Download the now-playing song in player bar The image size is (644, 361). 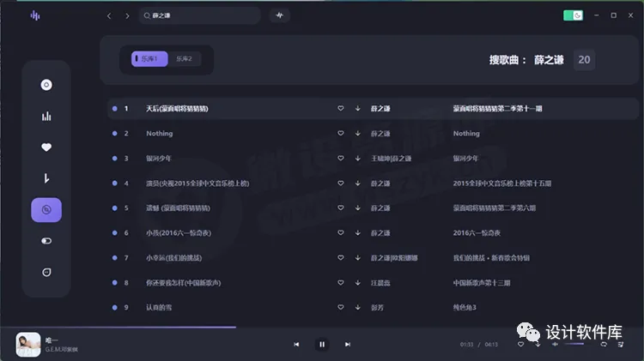click(x=538, y=345)
